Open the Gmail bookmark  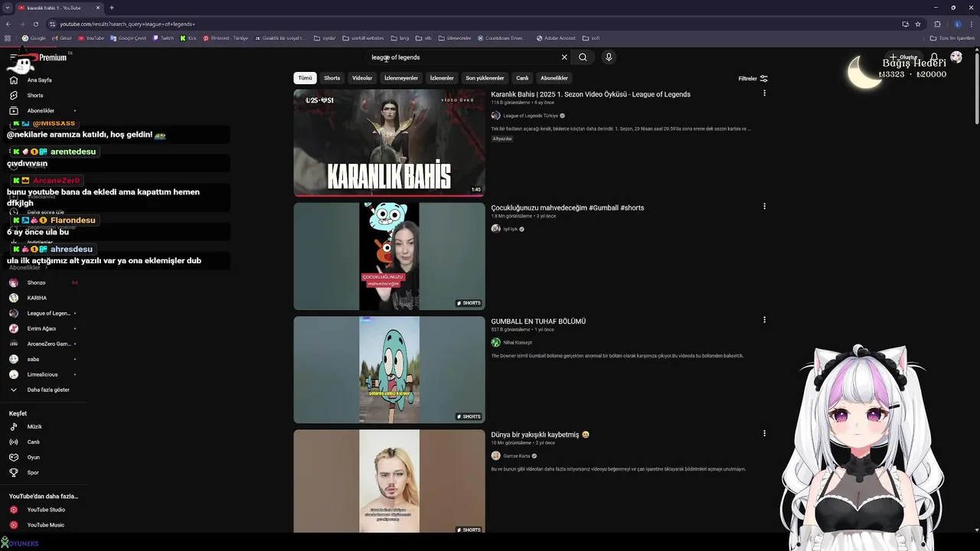61,37
